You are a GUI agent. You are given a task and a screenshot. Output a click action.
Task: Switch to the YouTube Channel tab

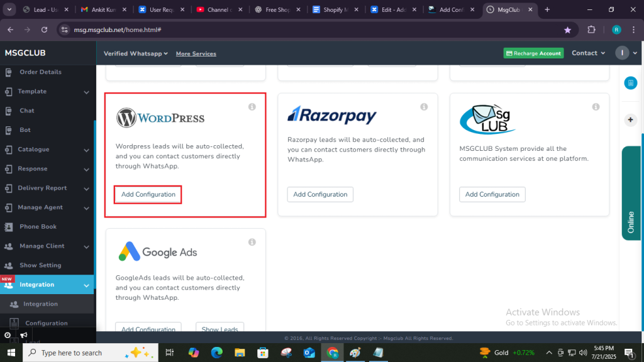pos(219,9)
